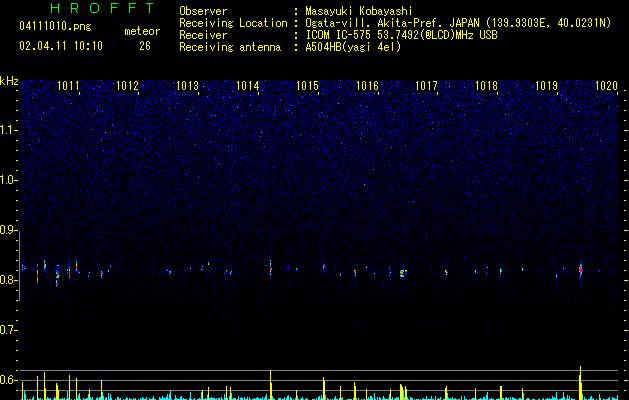Click the 0.9 frequency axis label
Viewport: 629px width, 400px height.
(x=9, y=230)
